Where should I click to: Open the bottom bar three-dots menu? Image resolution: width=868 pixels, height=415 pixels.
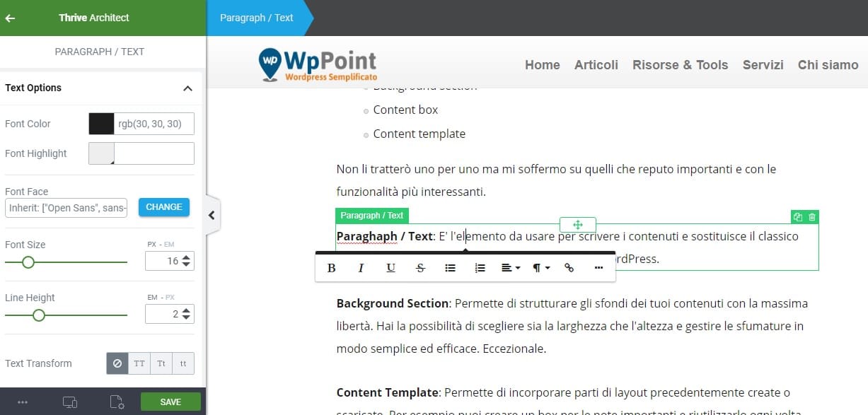[23, 402]
